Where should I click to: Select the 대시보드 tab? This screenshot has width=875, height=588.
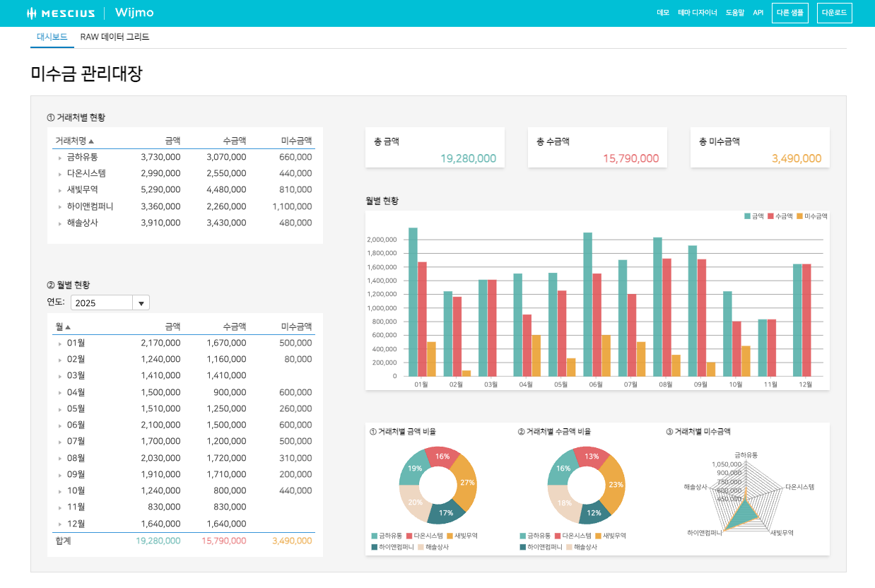(52, 37)
